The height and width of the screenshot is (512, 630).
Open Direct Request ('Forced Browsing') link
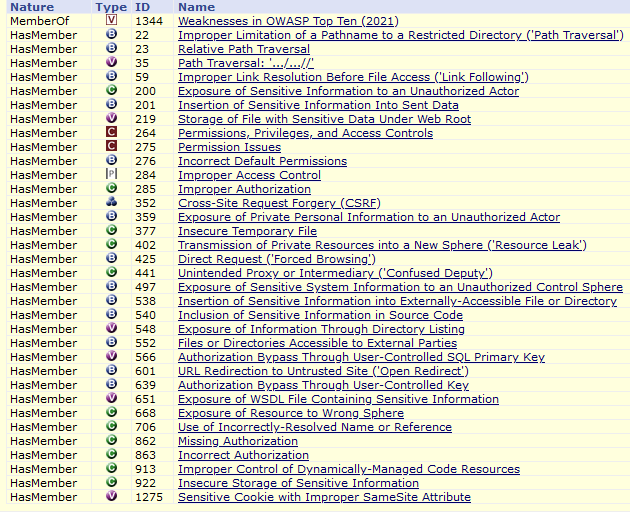277,259
